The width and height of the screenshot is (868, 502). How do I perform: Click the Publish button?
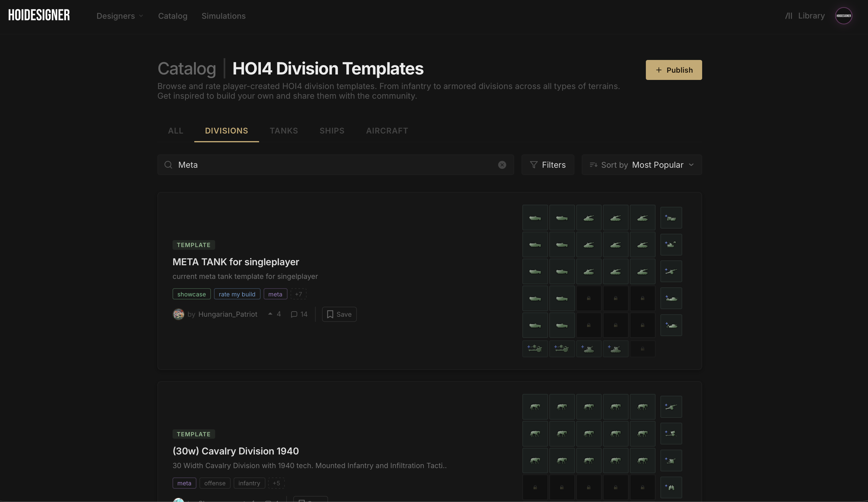674,70
